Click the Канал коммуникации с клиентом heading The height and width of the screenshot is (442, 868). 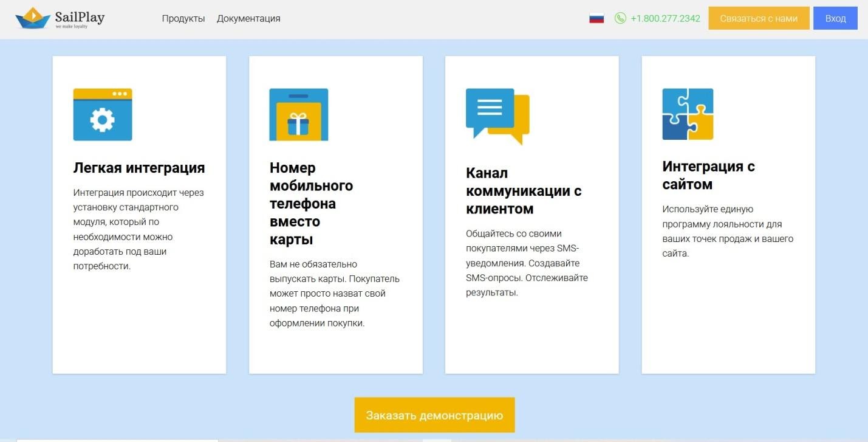click(x=524, y=191)
